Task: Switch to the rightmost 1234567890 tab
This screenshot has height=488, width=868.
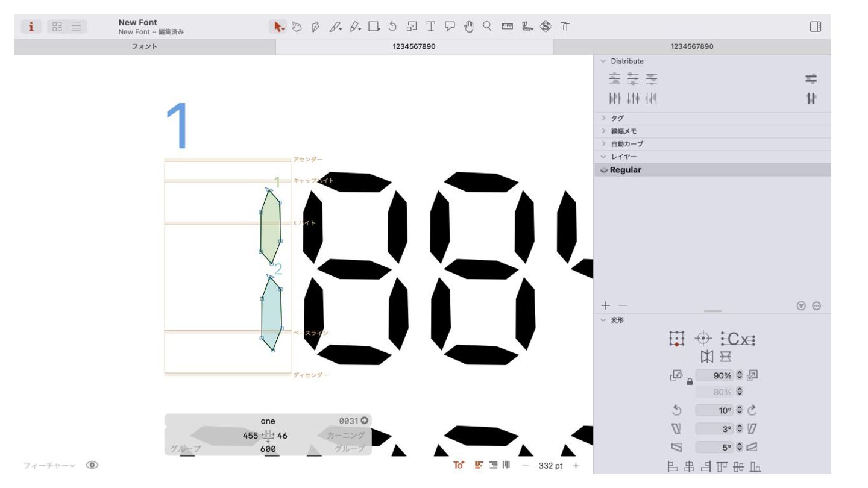Action: pyautogui.click(x=691, y=47)
